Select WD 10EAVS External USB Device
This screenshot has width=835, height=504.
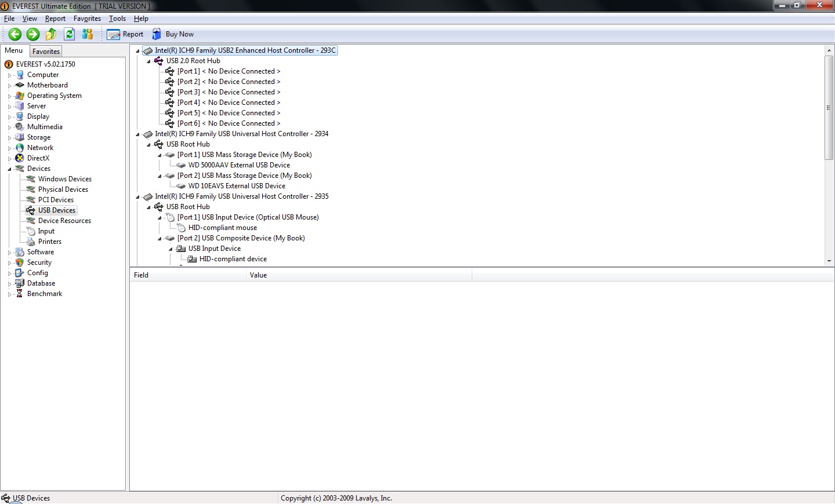point(237,186)
